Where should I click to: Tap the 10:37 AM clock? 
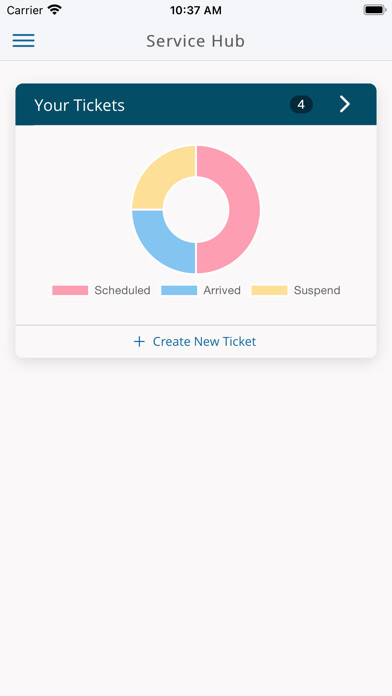(x=196, y=10)
